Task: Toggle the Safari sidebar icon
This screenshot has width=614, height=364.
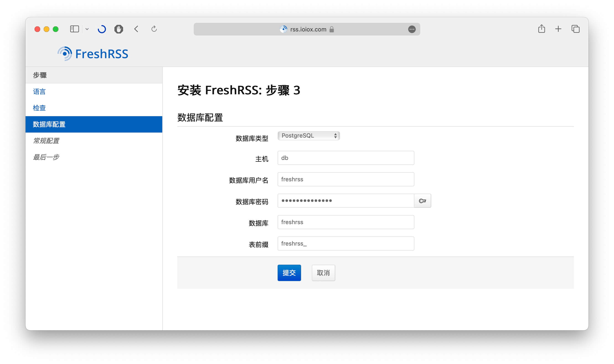Action: 74,29
